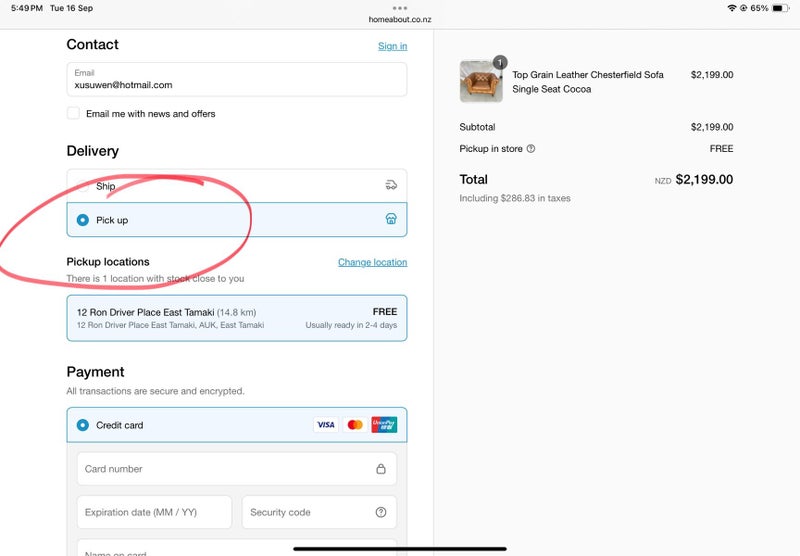800x556 pixels.
Task: Select the Credit card payment option
Action: point(83,425)
